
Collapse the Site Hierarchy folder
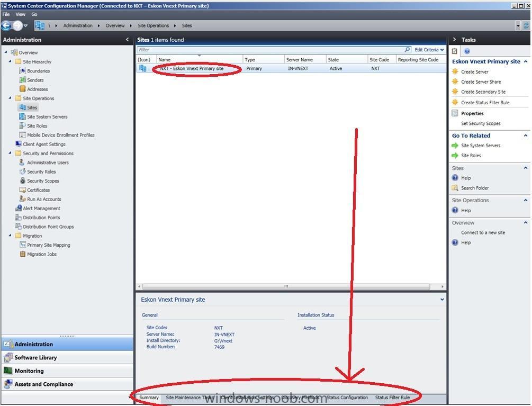[10, 61]
